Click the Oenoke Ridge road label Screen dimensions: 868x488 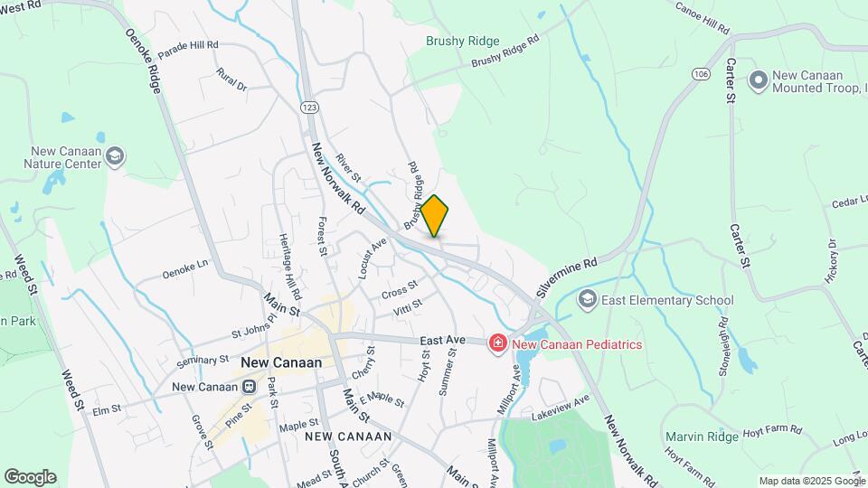(x=144, y=61)
